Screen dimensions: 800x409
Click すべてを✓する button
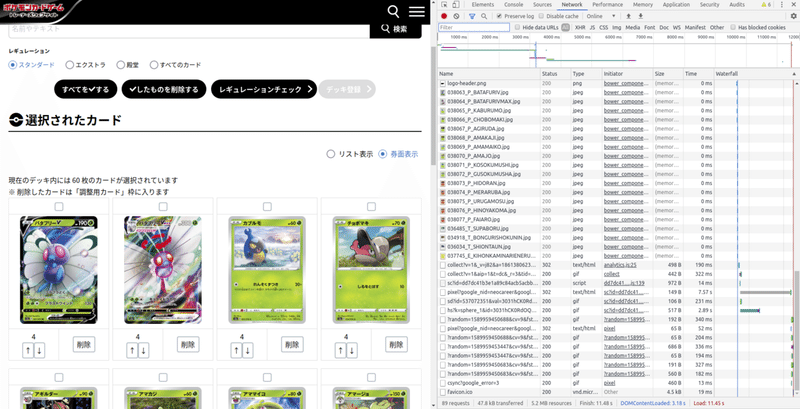[x=86, y=89]
